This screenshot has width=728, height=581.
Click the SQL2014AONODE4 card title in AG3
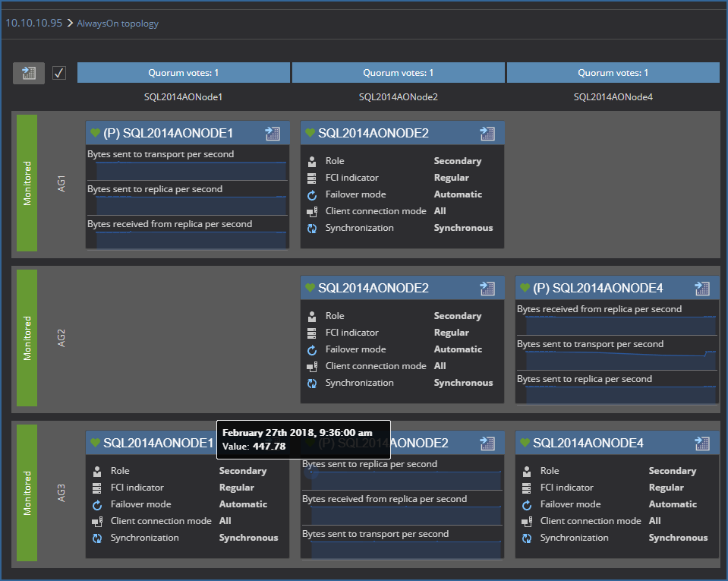588,443
